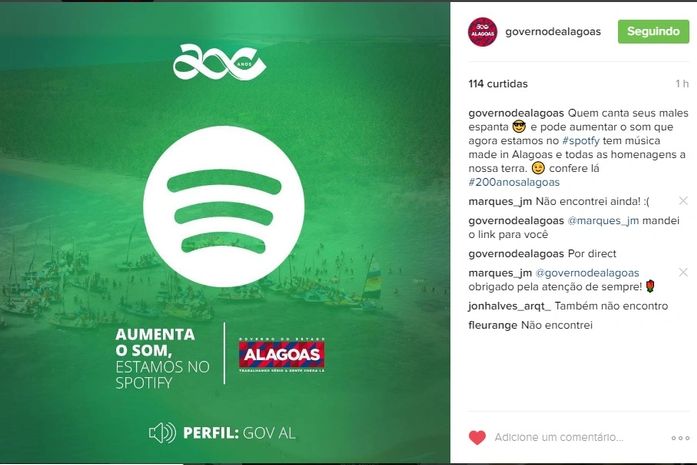
Task: Click the governodealagoas profile avatar
Action: 482,32
